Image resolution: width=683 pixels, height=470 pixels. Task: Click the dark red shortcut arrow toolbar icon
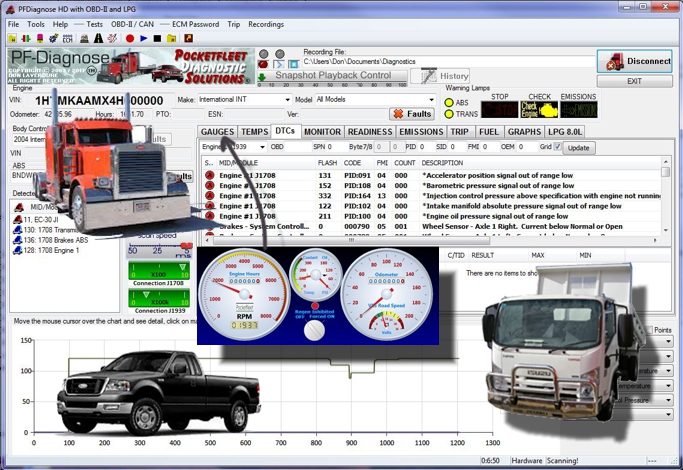[188, 38]
